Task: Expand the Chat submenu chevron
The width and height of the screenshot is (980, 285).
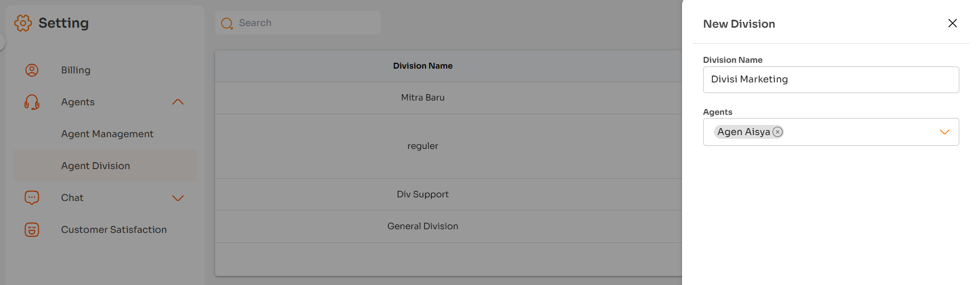Action: pos(178,198)
